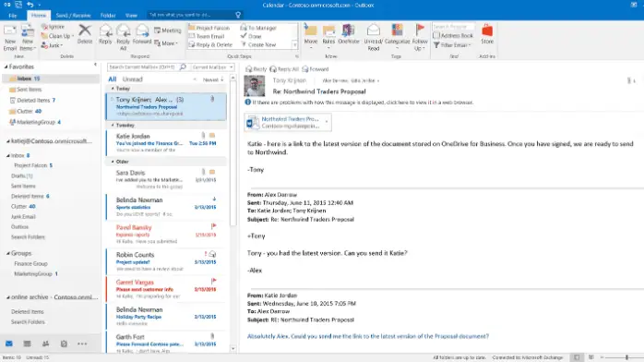The width and height of the screenshot is (644, 362).
Task: Undo the last action in title bar
Action: pos(30,5)
